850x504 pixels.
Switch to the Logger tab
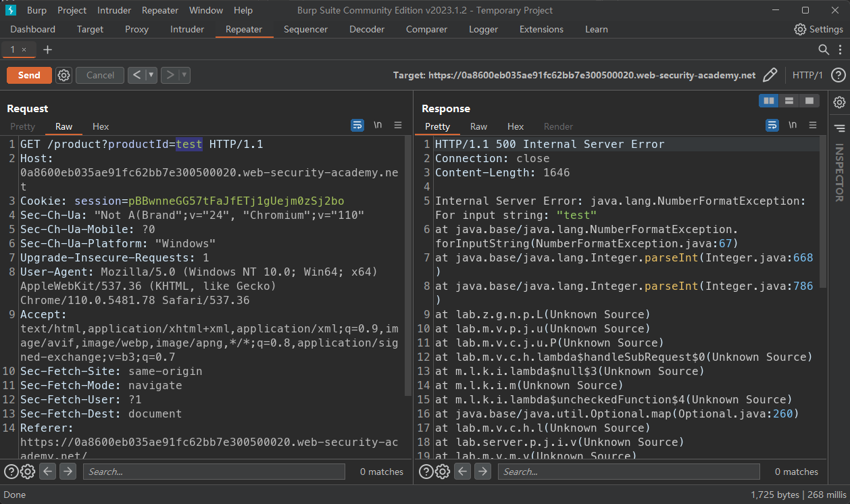483,29
